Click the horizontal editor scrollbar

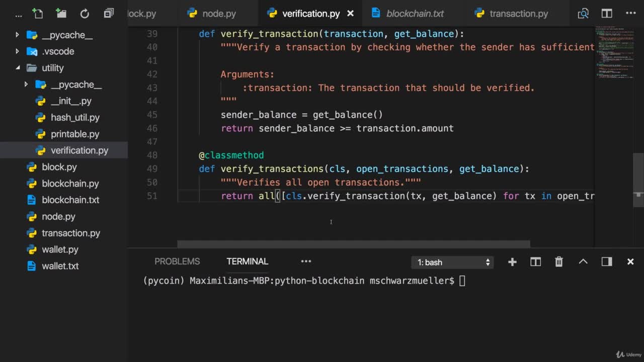354,244
